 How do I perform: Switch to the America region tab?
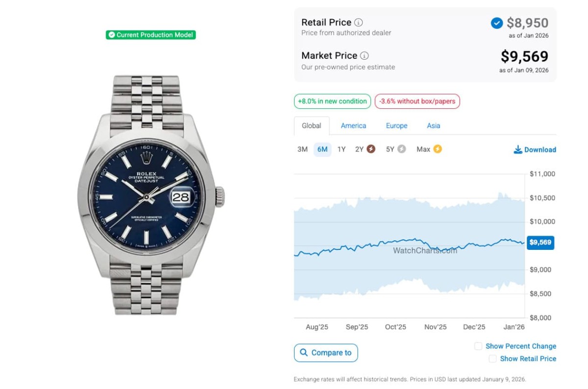tap(353, 126)
